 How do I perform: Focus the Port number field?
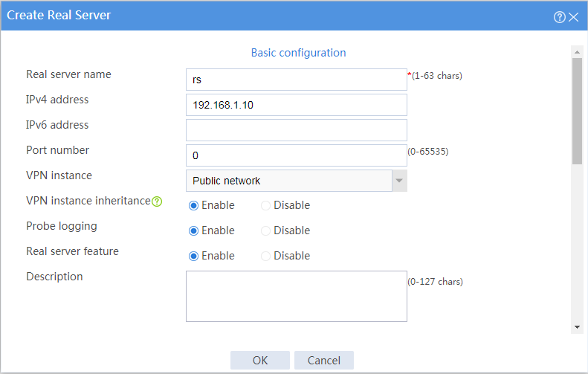pos(297,155)
